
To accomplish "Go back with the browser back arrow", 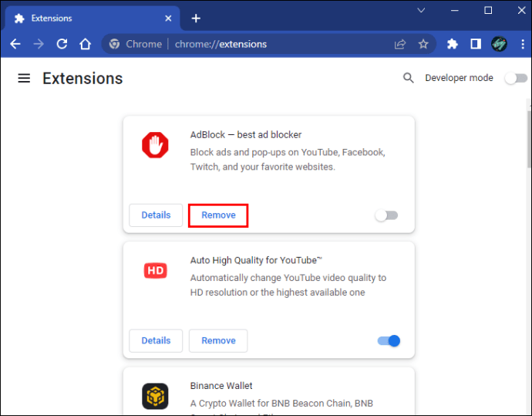I will 15,44.
